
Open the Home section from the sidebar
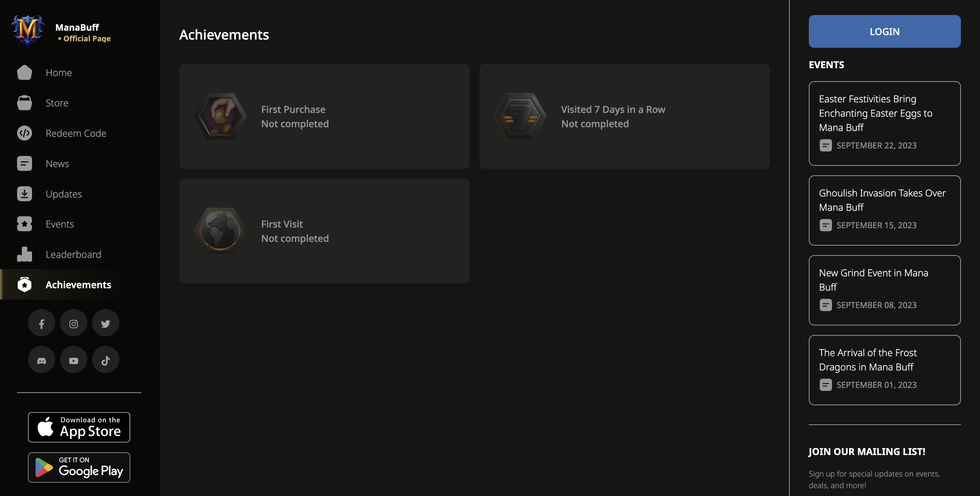59,72
